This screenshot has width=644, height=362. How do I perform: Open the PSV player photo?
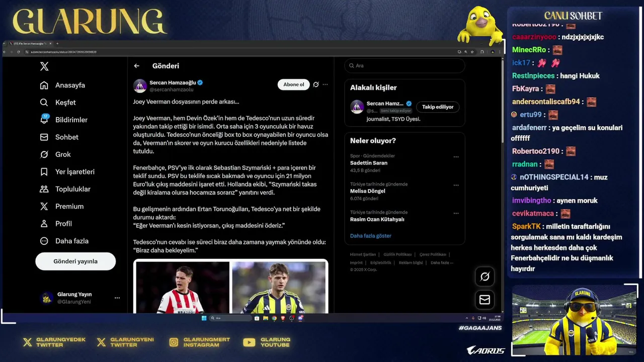(182, 287)
